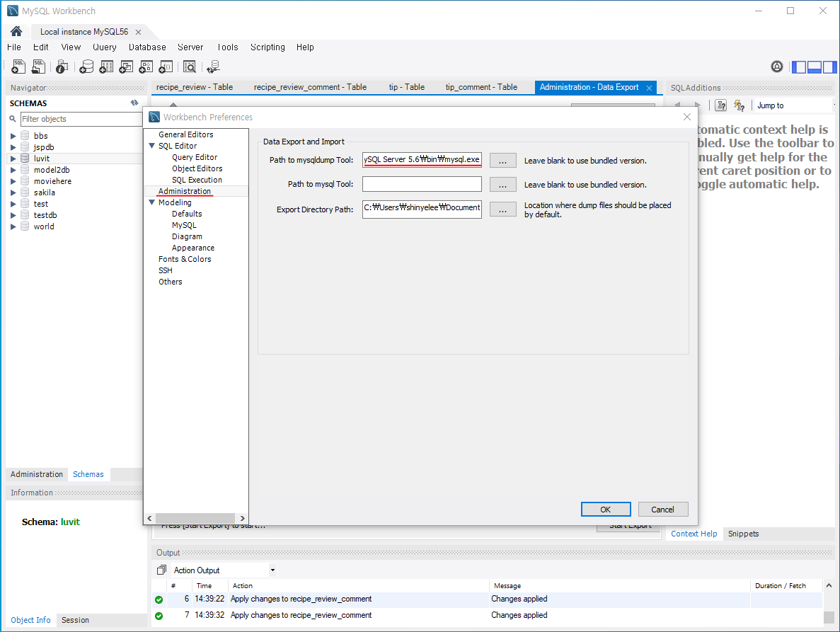Viewport: 840px width, 632px height.
Task: Create a new function icon
Action: click(x=166, y=67)
